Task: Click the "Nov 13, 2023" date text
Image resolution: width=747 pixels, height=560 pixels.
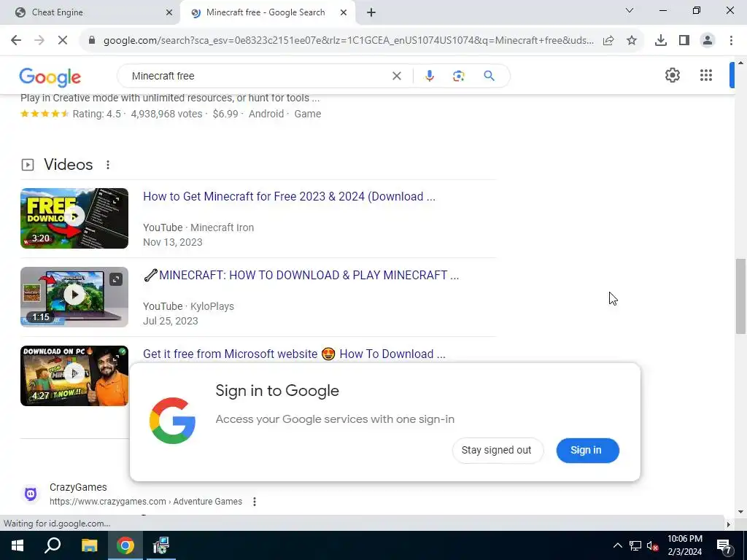Action: coord(172,242)
